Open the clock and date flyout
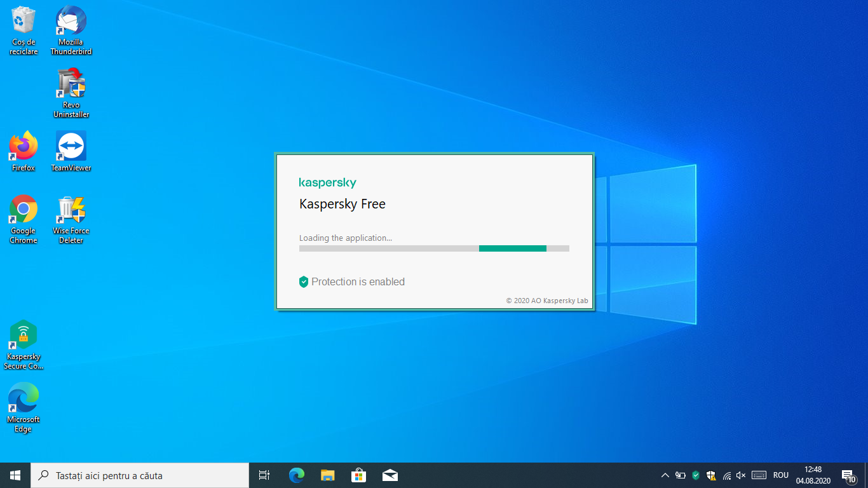 pyautogui.click(x=813, y=475)
